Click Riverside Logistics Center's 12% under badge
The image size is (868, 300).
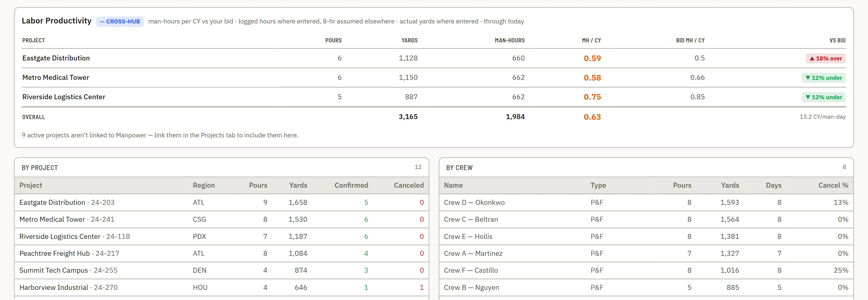click(823, 97)
